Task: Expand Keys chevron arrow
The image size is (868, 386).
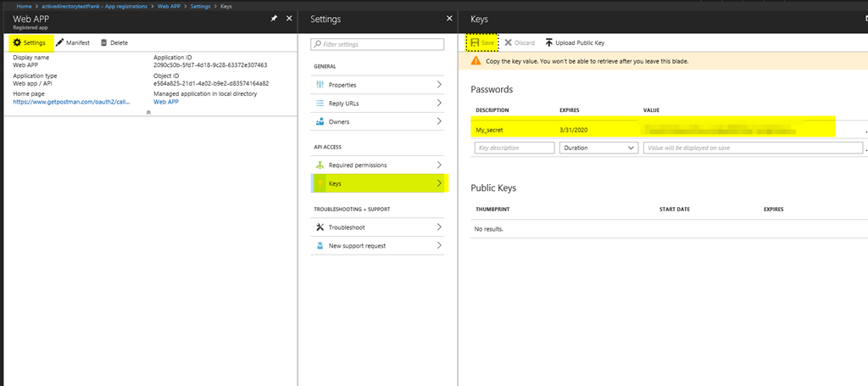Action: (x=439, y=183)
